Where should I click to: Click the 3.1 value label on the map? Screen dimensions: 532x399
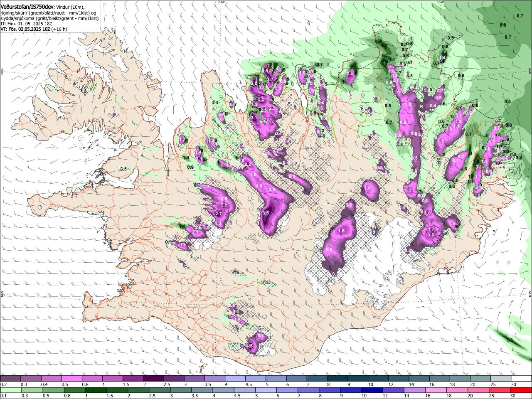click(x=255, y=118)
